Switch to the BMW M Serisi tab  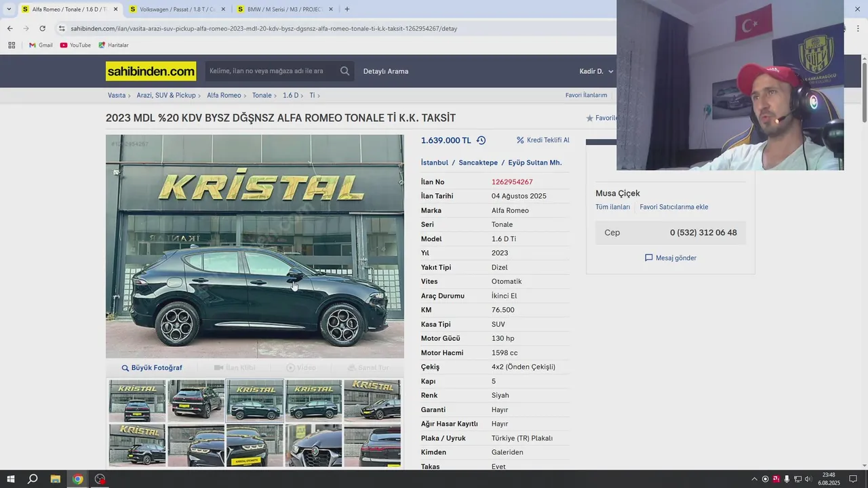tap(285, 9)
